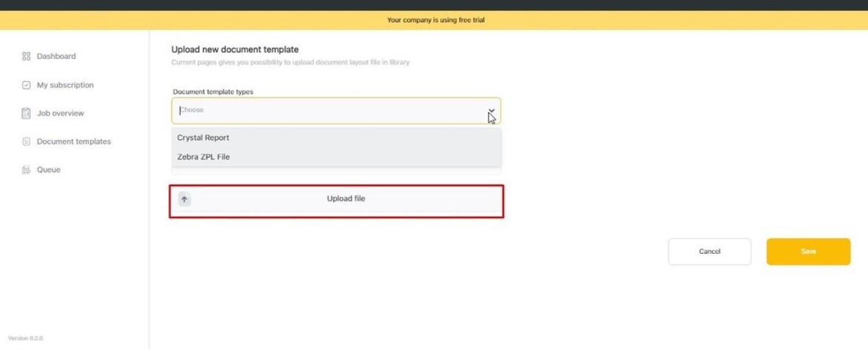Open the Queue page
This screenshot has height=350, width=868.
point(48,170)
